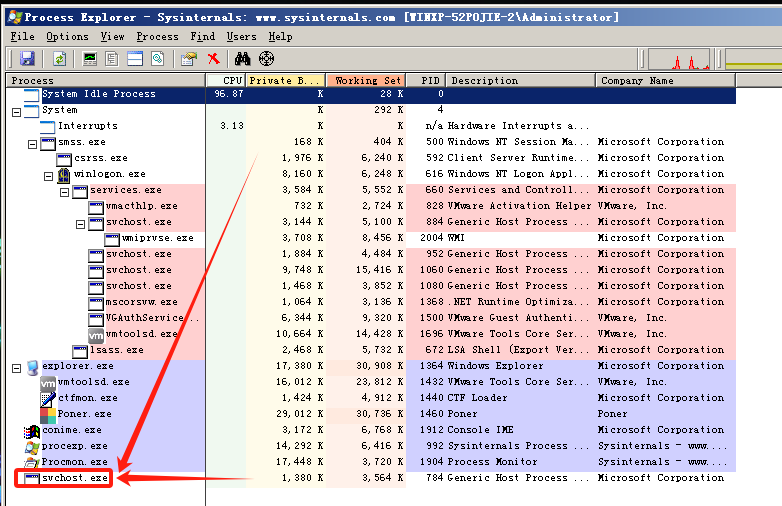
Task: Open the Help menu
Action: pyautogui.click(x=280, y=37)
